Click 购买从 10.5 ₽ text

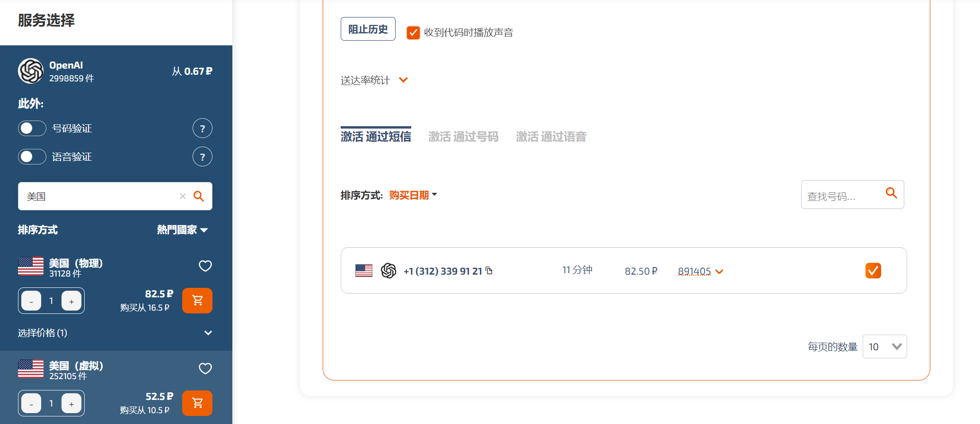pos(145,410)
